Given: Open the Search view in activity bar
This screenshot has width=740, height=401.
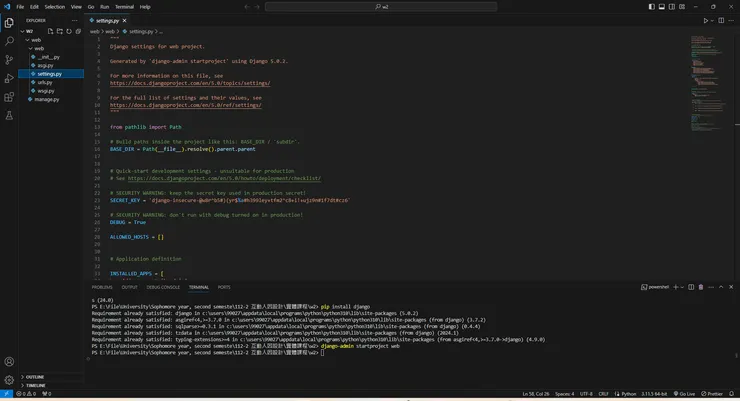Looking at the screenshot, I should coord(9,41).
